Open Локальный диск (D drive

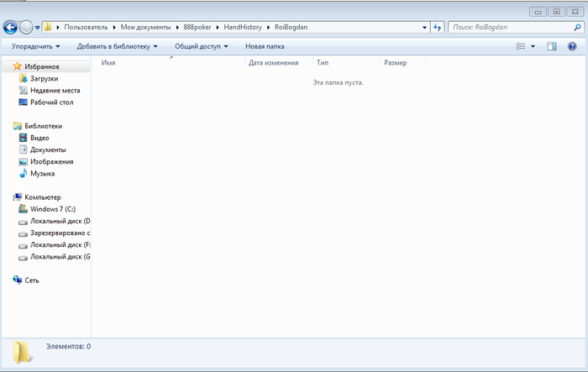pyautogui.click(x=60, y=221)
